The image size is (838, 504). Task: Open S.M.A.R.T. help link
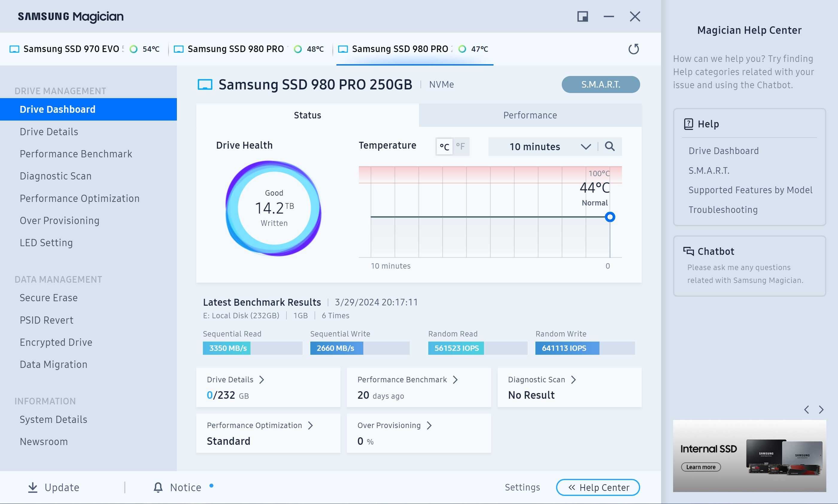coord(709,170)
